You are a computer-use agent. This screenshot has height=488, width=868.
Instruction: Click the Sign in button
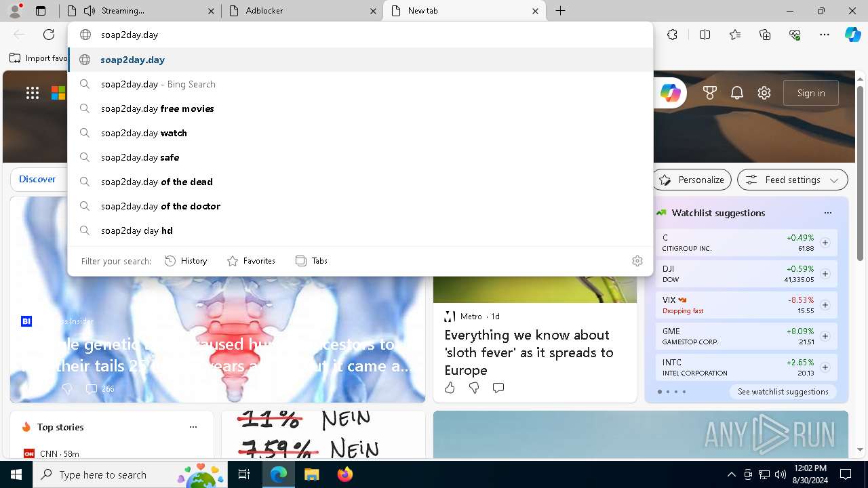[811, 93]
